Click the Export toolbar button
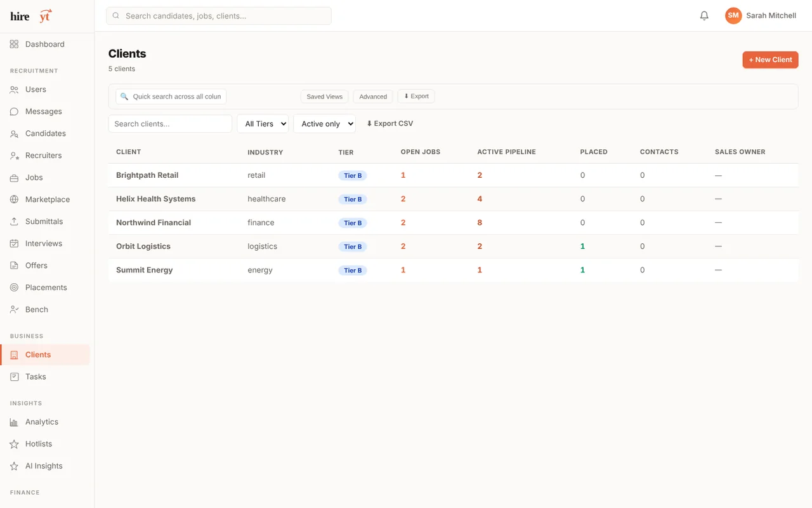 tap(416, 97)
